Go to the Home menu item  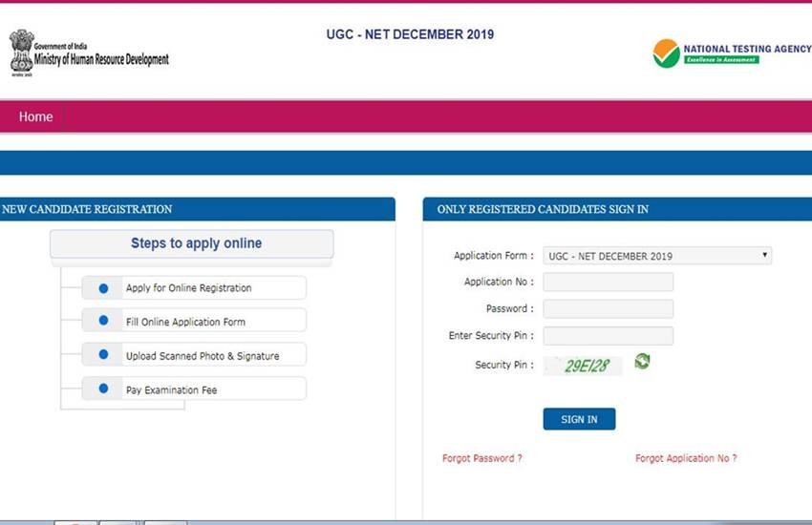click(35, 116)
